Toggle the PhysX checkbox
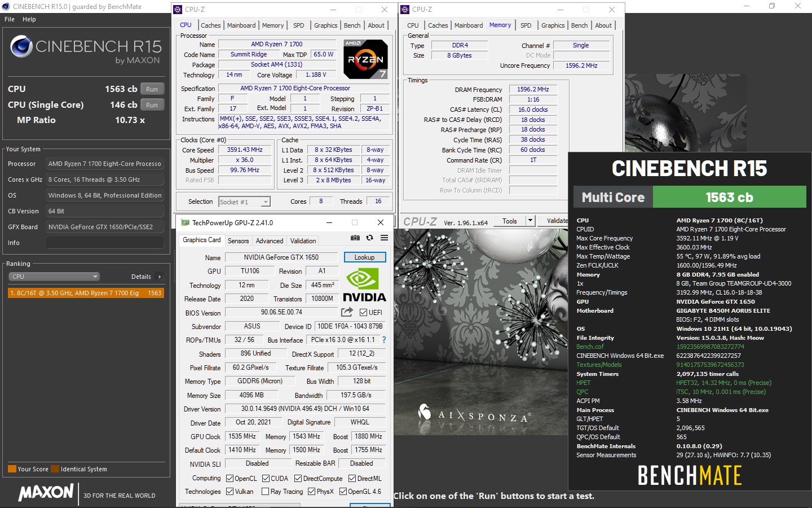The width and height of the screenshot is (812, 508). coord(311,492)
